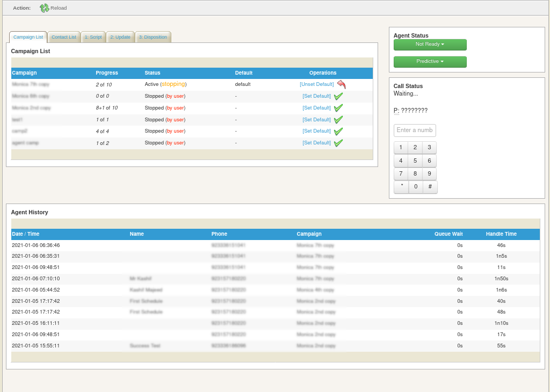This screenshot has width=550, height=392.
Task: Click green checkmark in the 8+1 of 10 row
Action: 338,108
